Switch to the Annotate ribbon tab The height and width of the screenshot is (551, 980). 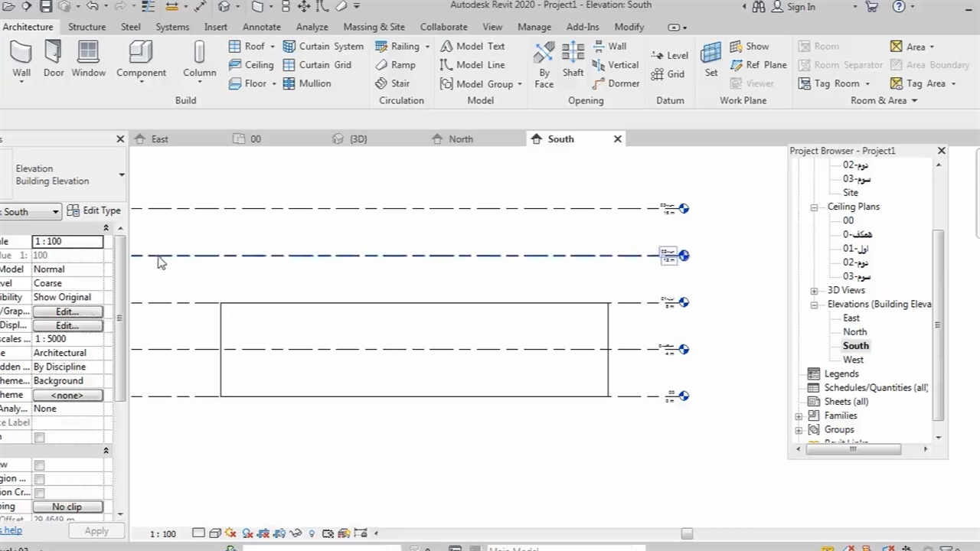point(261,27)
